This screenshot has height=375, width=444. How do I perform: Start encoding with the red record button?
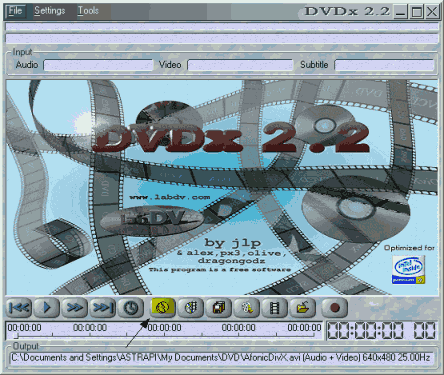[335, 307]
